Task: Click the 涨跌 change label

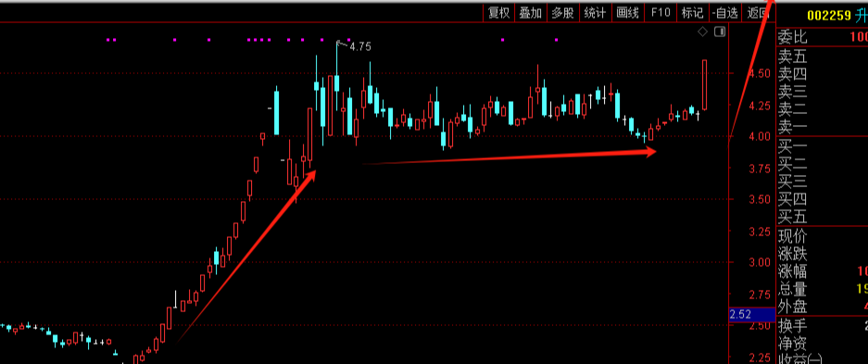Action: tap(793, 255)
